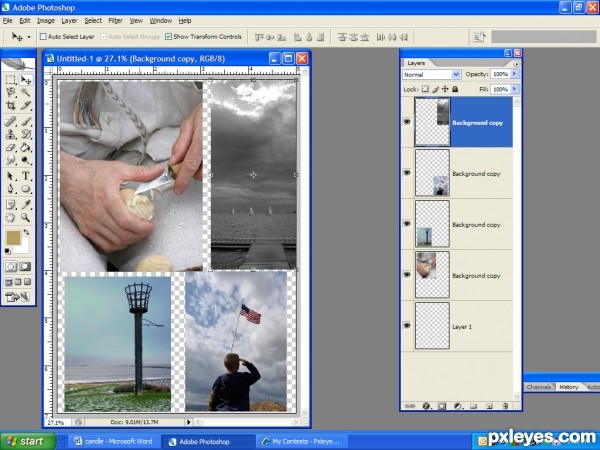
Task: Click Create new layer icon
Action: click(489, 406)
